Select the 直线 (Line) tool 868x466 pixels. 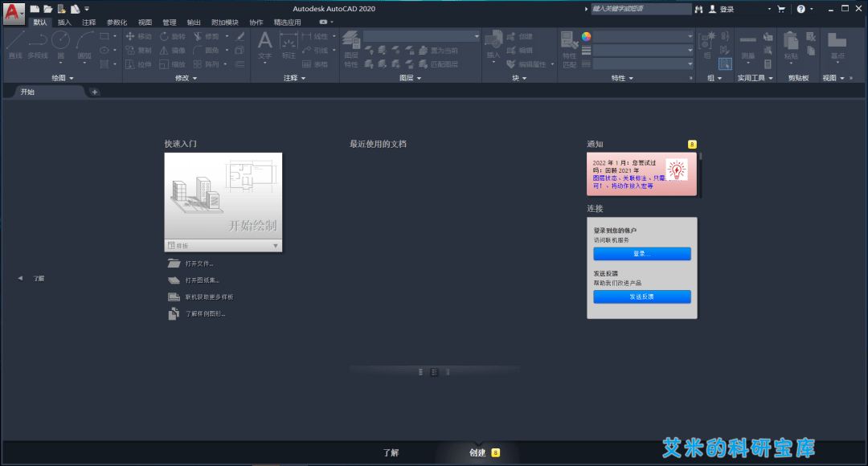15,45
